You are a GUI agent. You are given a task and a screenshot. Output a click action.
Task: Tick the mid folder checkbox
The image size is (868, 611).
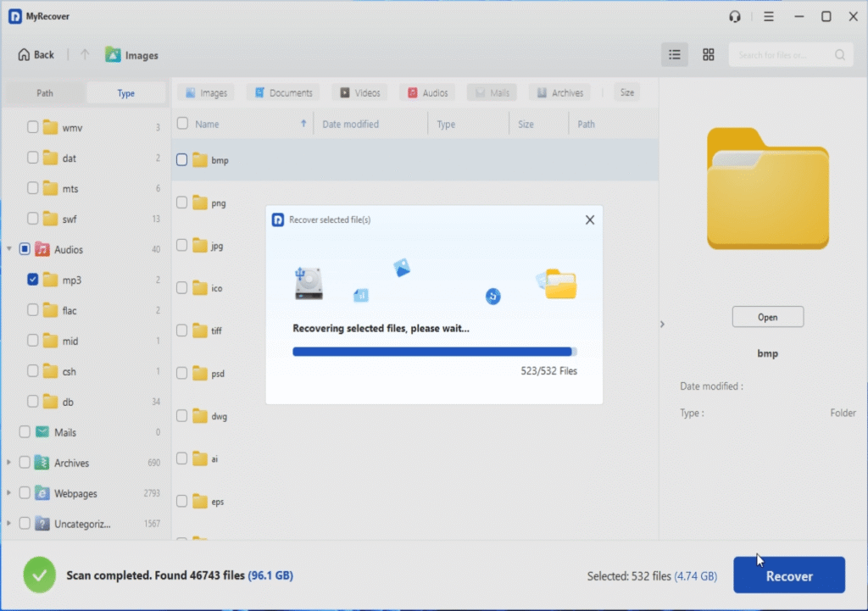33,341
